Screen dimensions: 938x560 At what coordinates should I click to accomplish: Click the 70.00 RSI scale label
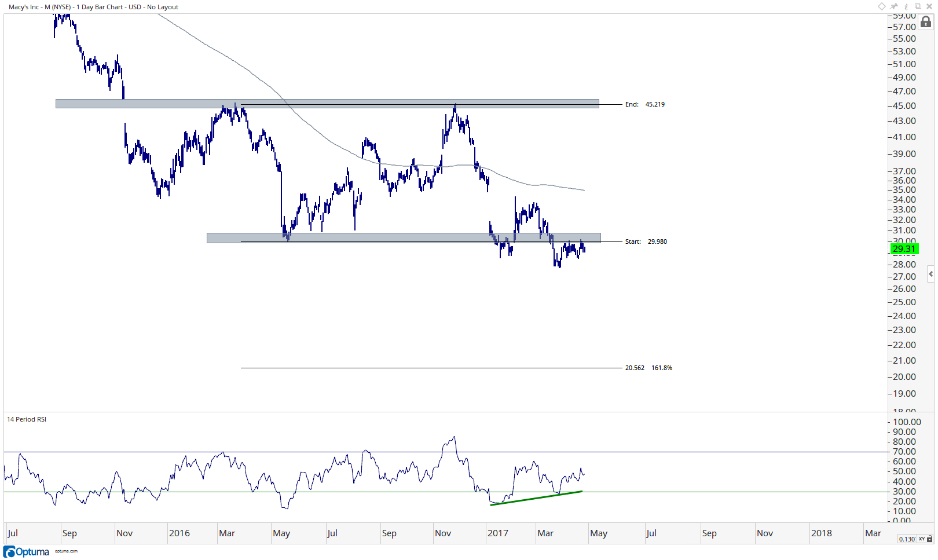point(904,452)
